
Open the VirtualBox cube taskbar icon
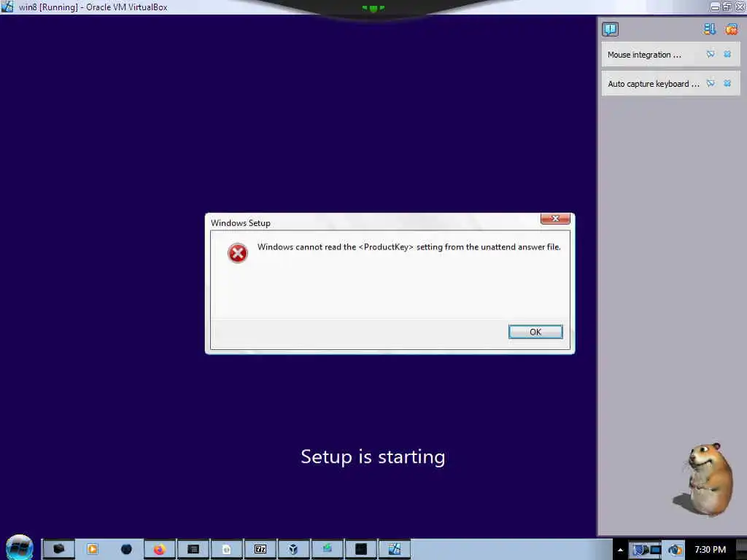click(293, 549)
